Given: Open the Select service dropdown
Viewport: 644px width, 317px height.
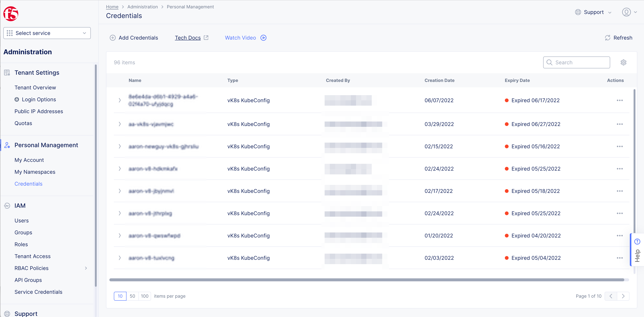Looking at the screenshot, I should 47,33.
